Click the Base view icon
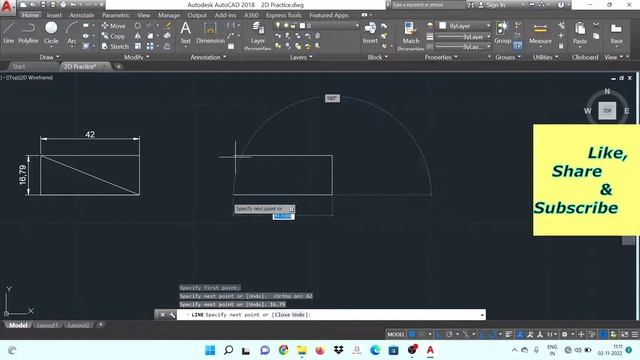 616,32
